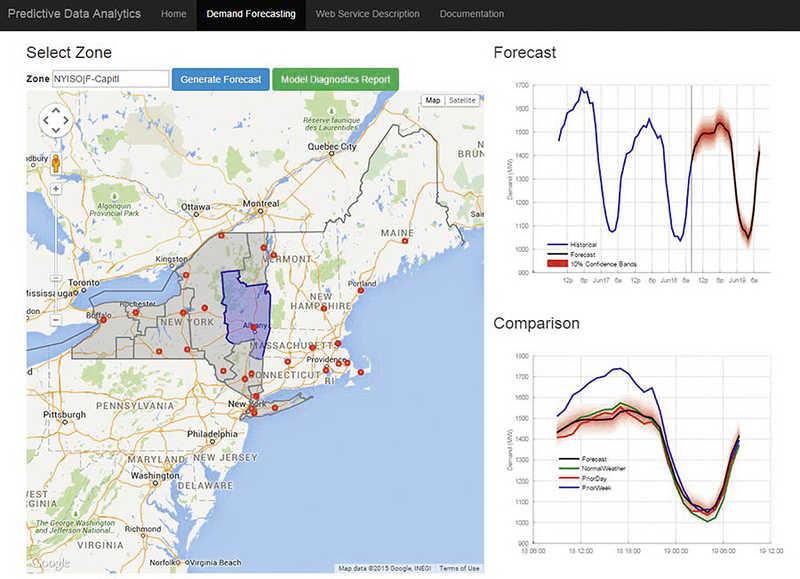Switch map to Satellite view
Image resolution: width=800 pixels, height=579 pixels.
coord(462,100)
